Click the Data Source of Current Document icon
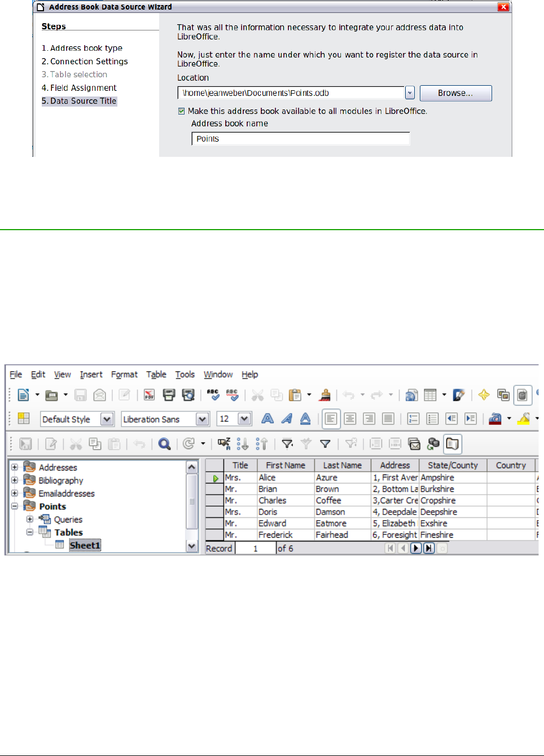 click(433, 444)
